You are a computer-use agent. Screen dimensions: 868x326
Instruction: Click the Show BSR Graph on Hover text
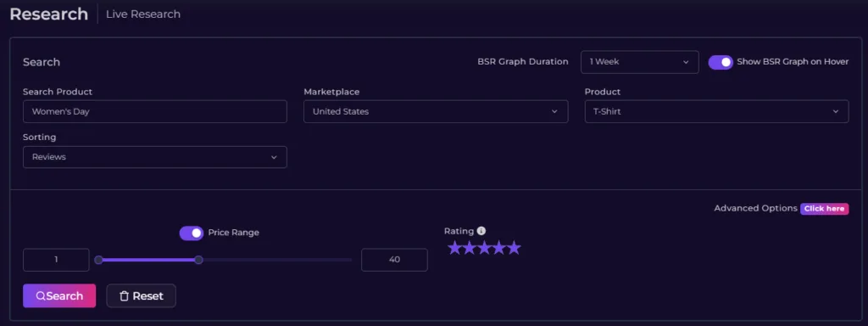[x=793, y=61]
